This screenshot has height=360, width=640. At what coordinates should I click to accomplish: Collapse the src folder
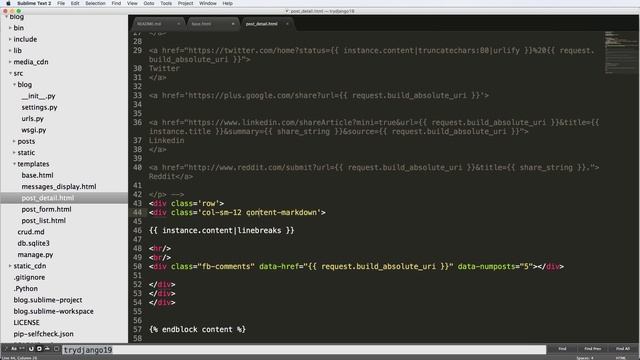tap(10, 73)
